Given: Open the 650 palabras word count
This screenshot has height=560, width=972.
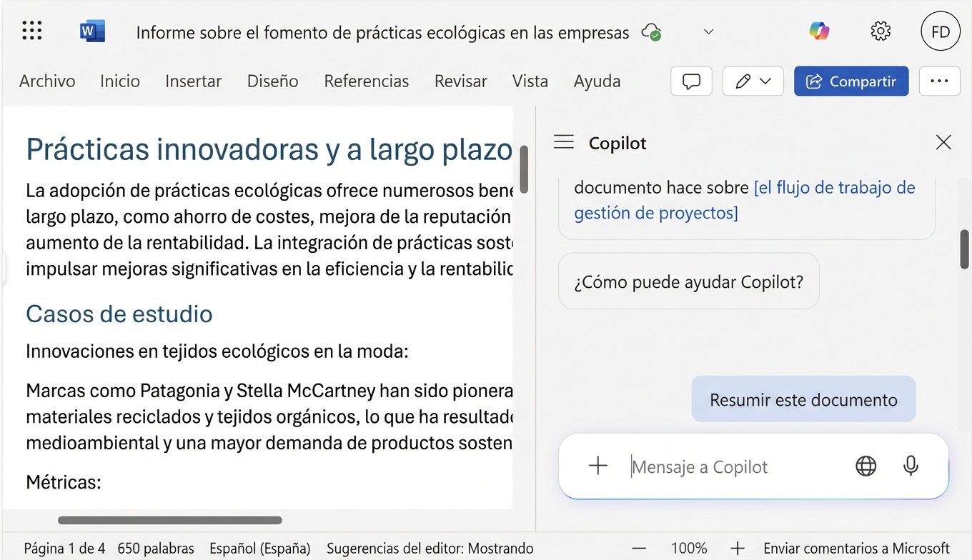Looking at the screenshot, I should click(156, 548).
